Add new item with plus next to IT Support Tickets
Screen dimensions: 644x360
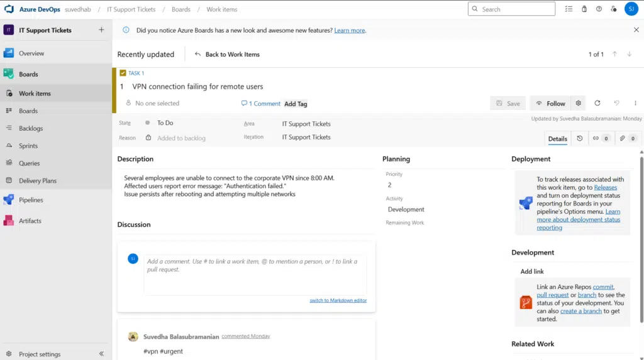tap(101, 30)
